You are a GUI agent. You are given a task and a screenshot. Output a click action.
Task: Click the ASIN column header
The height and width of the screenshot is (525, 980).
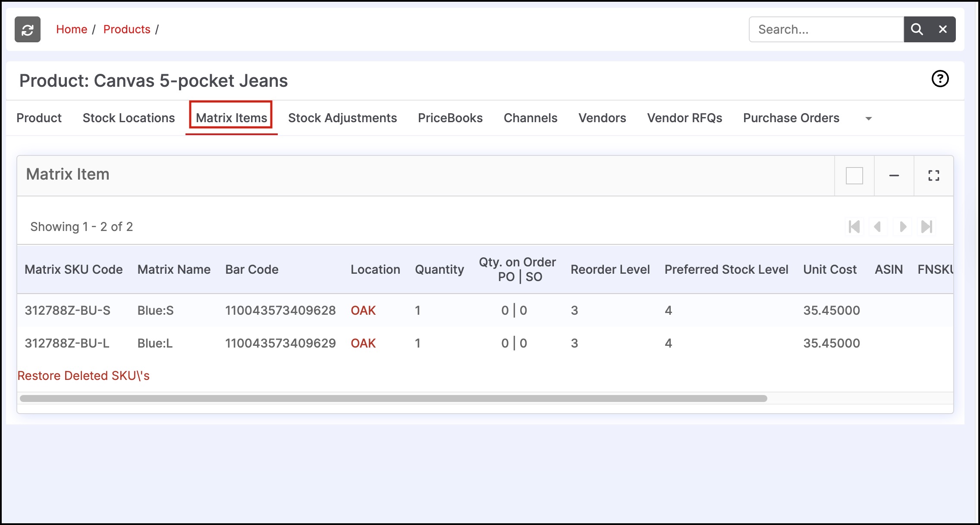(x=889, y=269)
